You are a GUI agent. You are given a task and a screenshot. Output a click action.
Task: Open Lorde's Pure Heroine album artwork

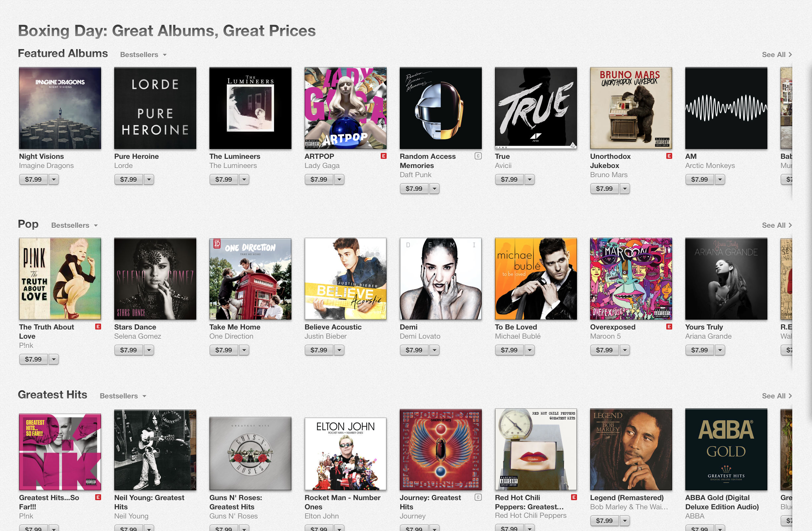(x=155, y=108)
